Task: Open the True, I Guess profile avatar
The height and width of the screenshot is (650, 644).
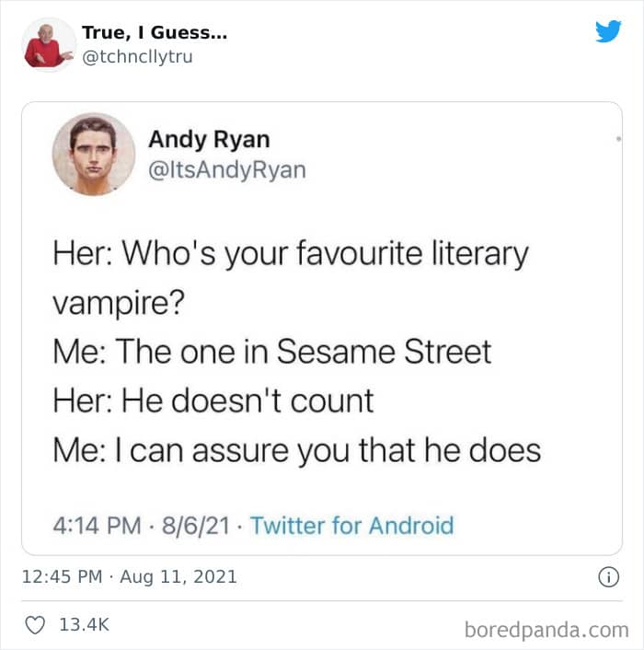Action: click(49, 45)
